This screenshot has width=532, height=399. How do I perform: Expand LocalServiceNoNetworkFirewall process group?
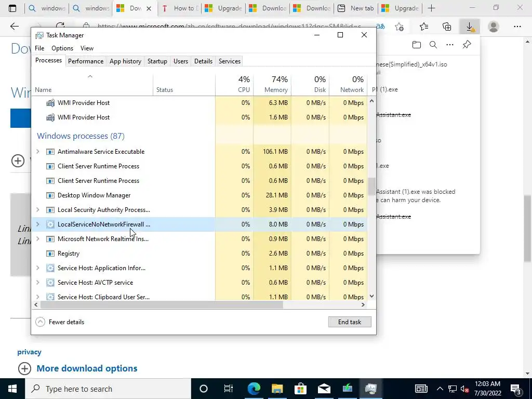(x=37, y=224)
